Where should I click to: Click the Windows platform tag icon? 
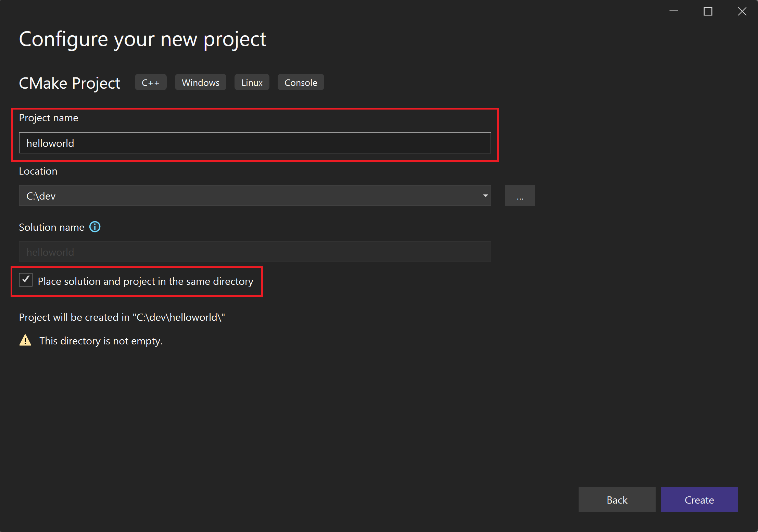200,82
